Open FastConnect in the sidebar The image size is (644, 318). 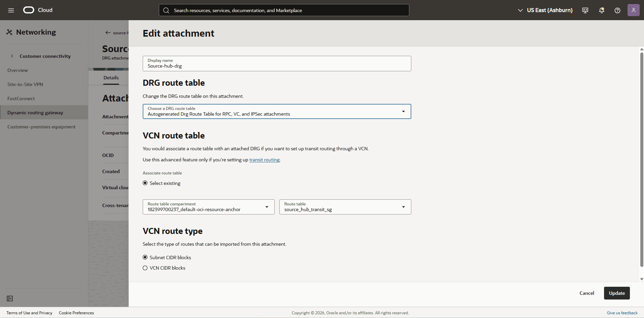click(x=21, y=98)
